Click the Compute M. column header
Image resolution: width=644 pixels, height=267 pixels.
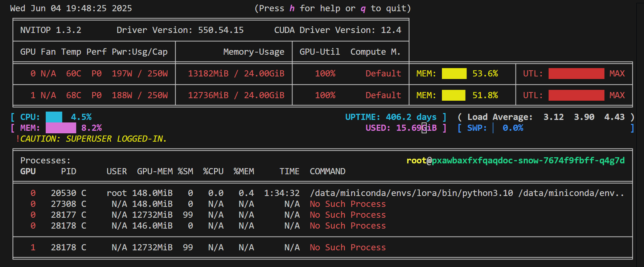click(375, 52)
